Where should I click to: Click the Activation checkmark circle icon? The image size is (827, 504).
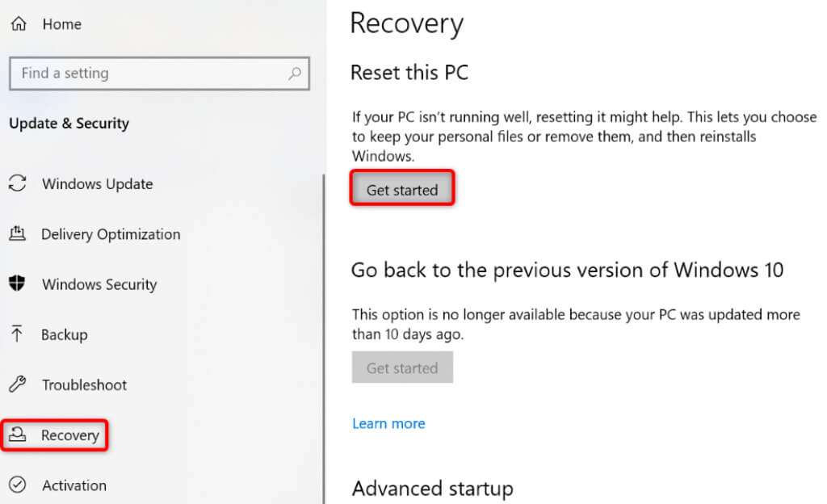17,485
